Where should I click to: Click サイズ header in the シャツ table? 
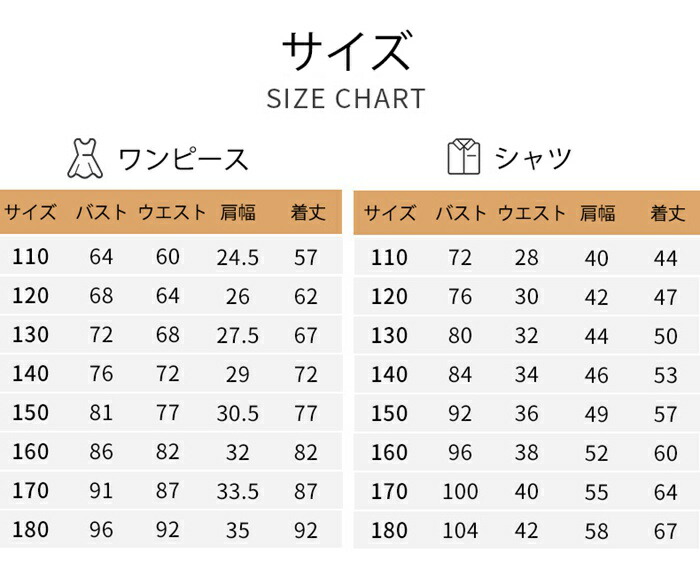(389, 213)
